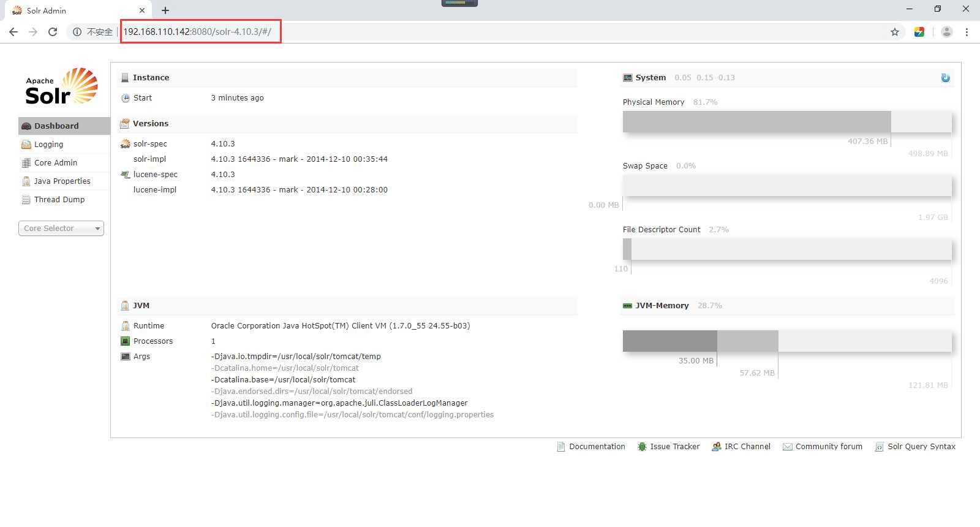
Task: Click the JVM-Memory chip icon
Action: pos(628,306)
